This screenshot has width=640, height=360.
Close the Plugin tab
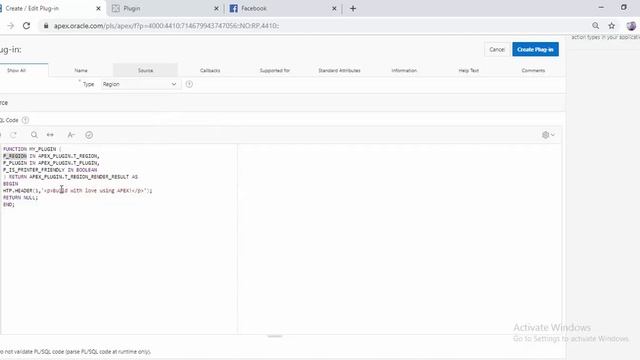point(216,9)
